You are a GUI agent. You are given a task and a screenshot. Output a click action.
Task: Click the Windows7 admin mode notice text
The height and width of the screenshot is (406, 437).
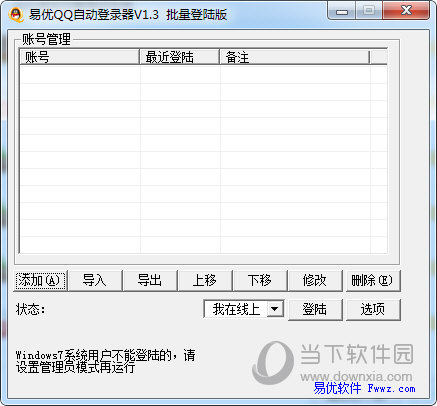(x=105, y=361)
